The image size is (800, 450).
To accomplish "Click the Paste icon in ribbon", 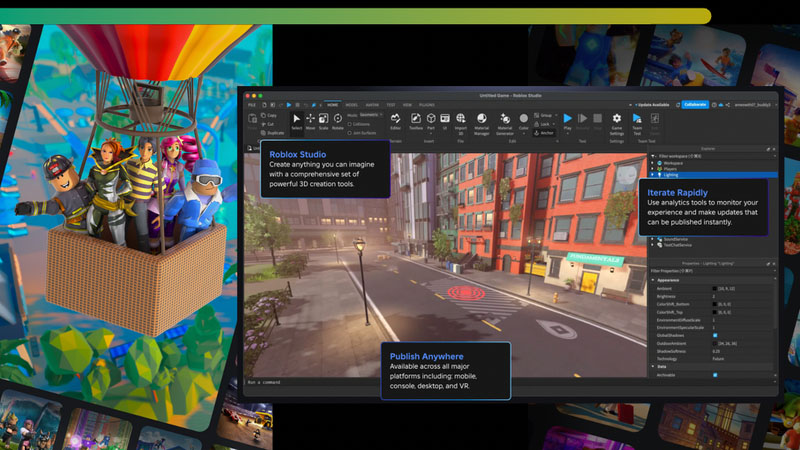I will (x=253, y=118).
